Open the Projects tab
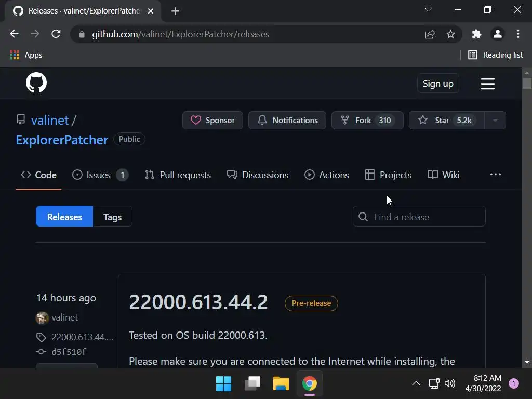532x399 pixels. 388,175
